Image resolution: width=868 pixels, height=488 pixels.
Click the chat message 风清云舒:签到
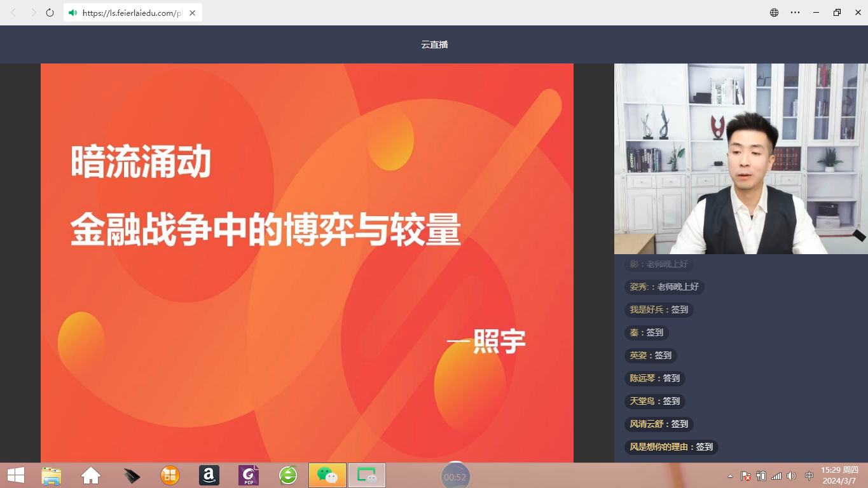coord(659,424)
